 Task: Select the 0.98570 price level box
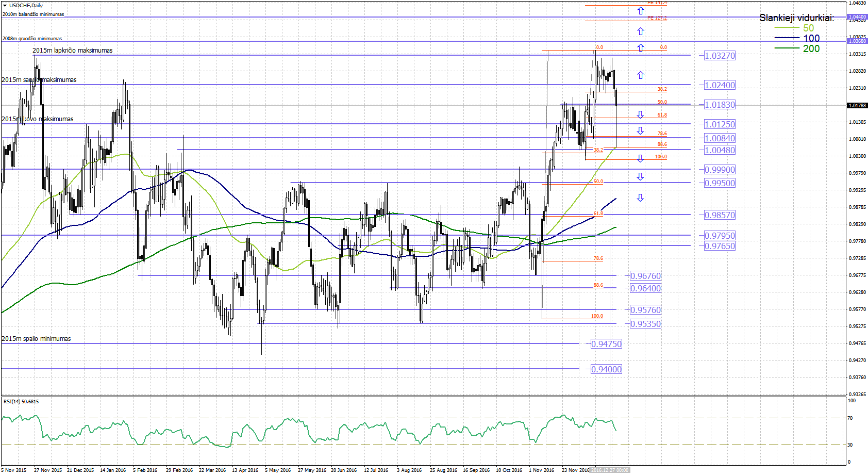pos(720,215)
